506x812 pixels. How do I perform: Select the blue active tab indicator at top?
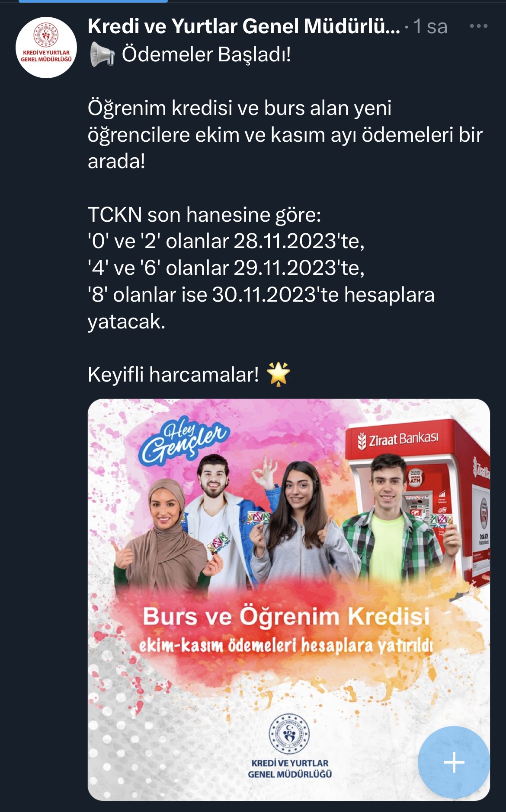click(x=93, y=1)
